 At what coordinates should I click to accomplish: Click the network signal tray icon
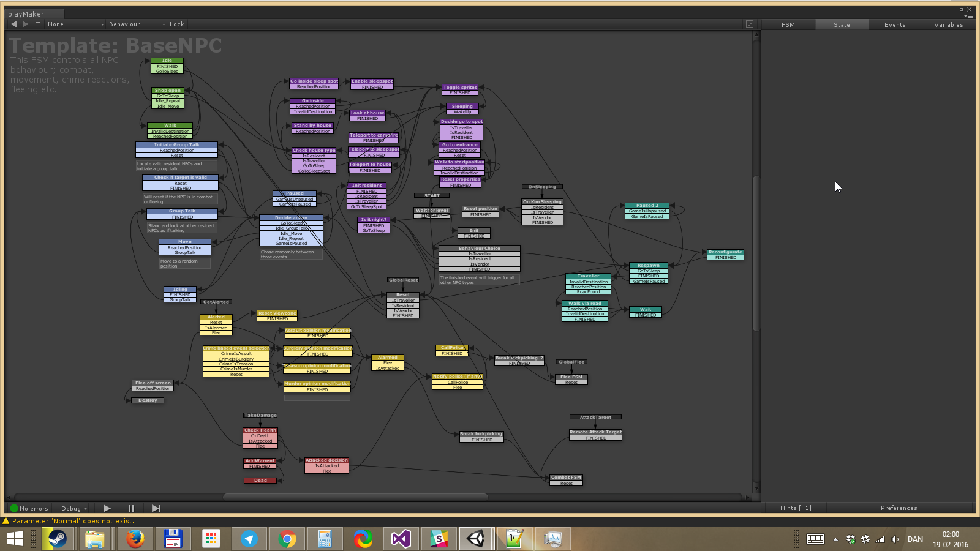[x=880, y=539]
